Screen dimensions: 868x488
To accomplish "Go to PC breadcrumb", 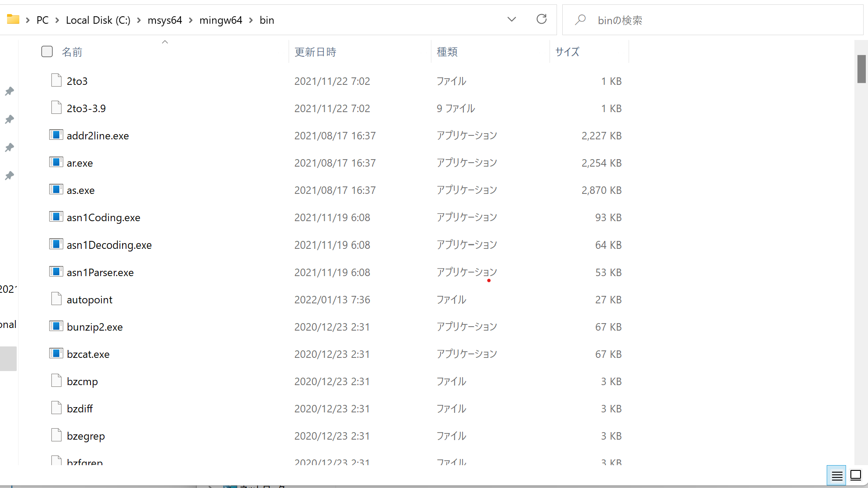I will point(42,20).
